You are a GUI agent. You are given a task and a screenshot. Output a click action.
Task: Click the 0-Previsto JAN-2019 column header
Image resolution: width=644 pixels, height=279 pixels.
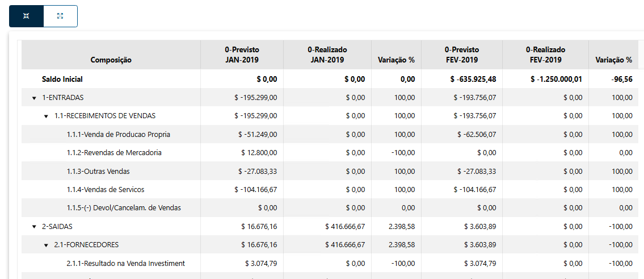click(242, 55)
